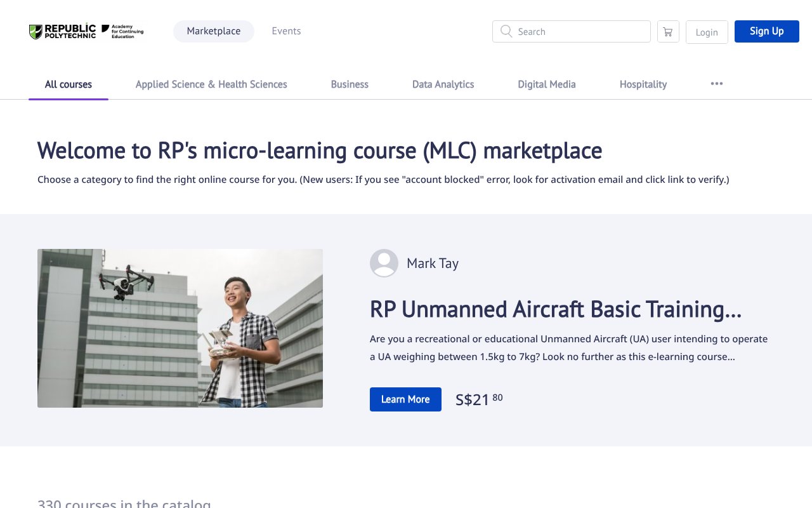The image size is (812, 508).
Task: Select the Hospitality tab
Action: point(643,84)
